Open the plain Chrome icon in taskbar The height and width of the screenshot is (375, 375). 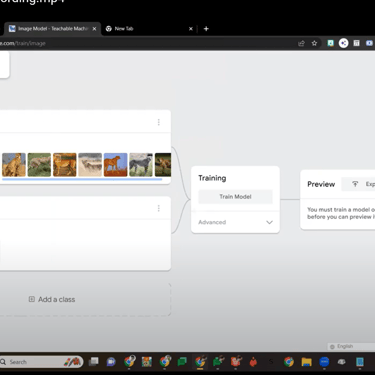(289, 362)
